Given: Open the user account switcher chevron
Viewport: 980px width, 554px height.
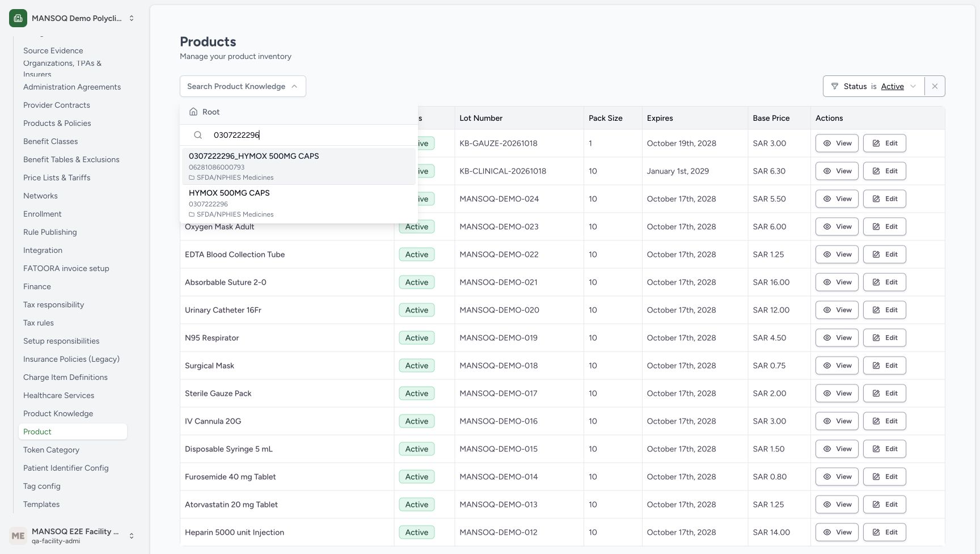Looking at the screenshot, I should point(132,536).
